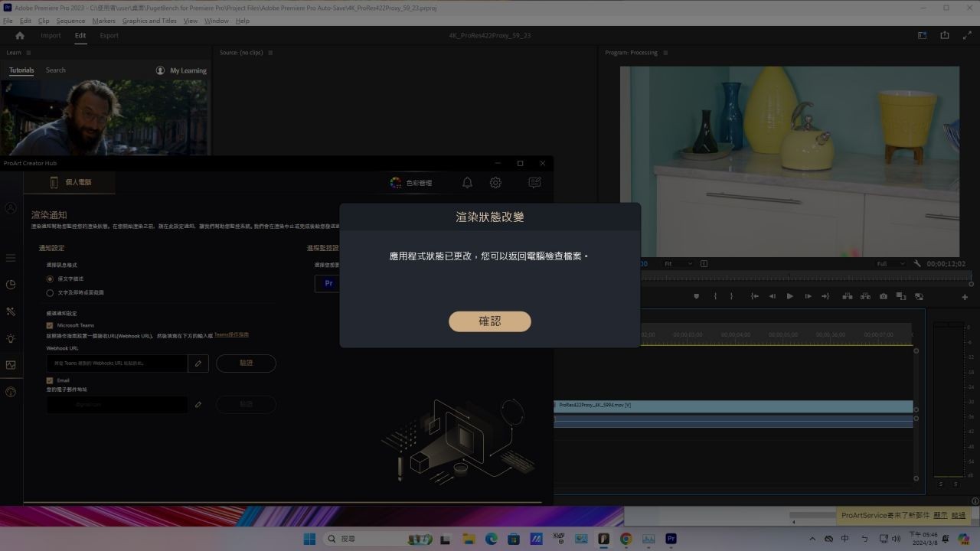Open the ProArt feedback icon
Image resolution: width=980 pixels, height=551 pixels.
534,182
